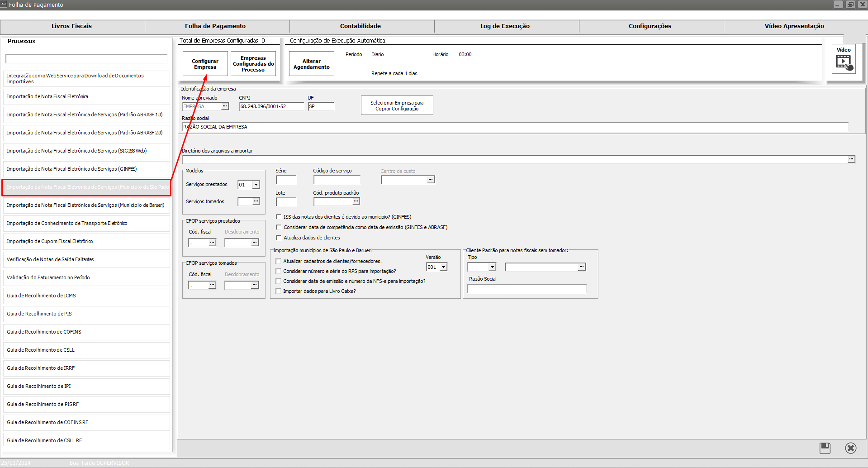Select NFS-e Padrão ABRASF 2.0 process
Image resolution: width=868 pixels, height=468 pixels.
(86, 133)
